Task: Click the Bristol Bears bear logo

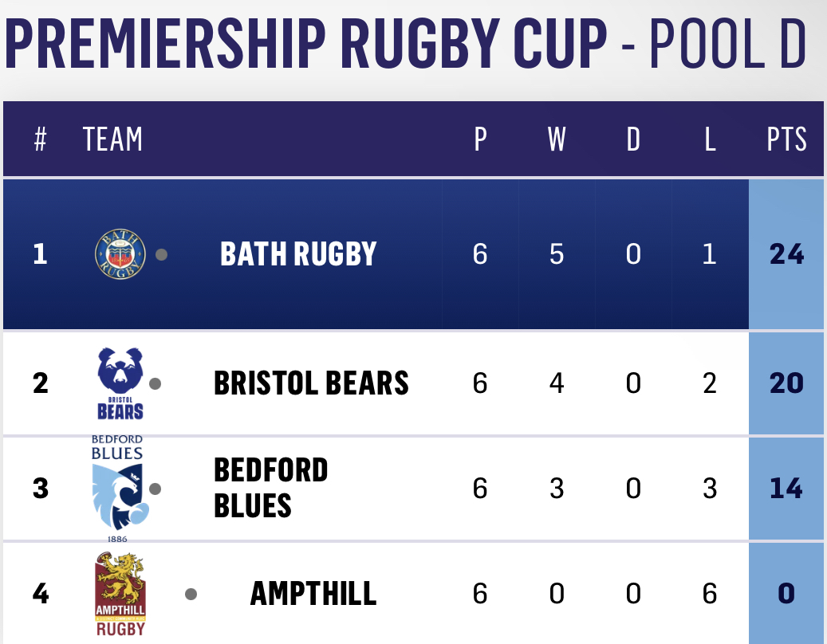Action: (120, 383)
